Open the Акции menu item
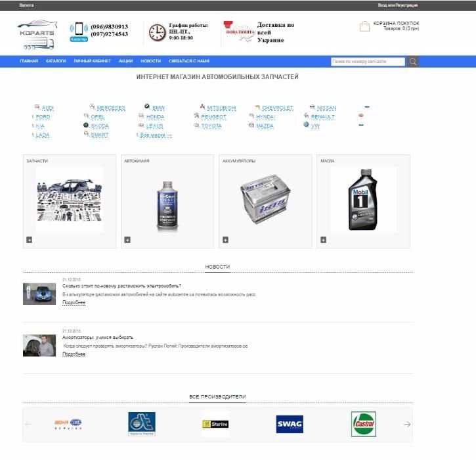This screenshot has height=460, width=476. (x=125, y=61)
